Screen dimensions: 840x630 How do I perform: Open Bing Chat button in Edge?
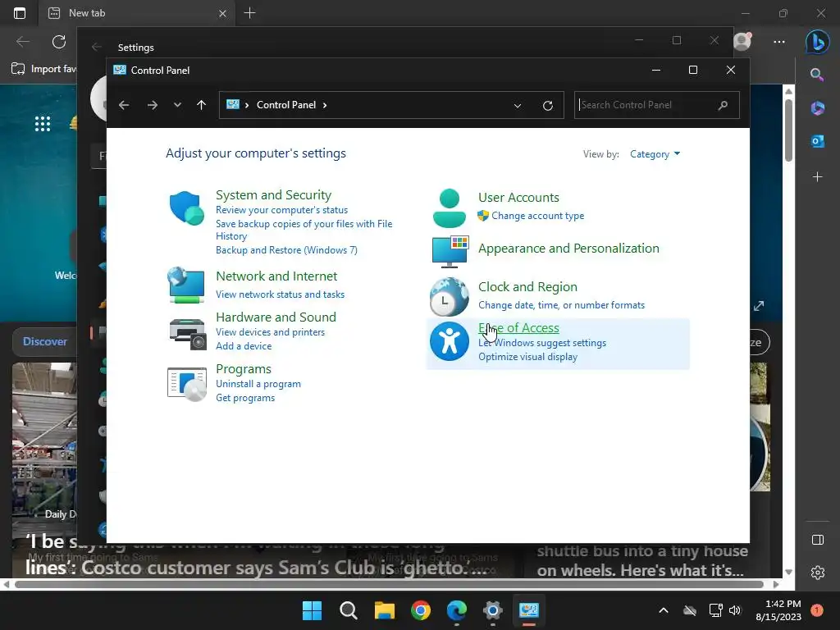(818, 42)
